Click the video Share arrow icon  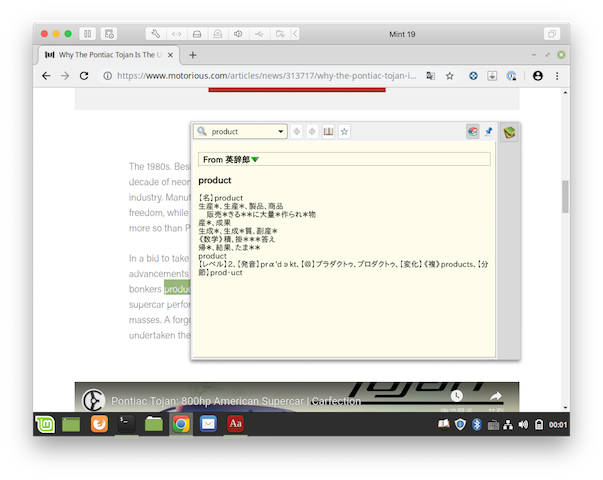[495, 397]
